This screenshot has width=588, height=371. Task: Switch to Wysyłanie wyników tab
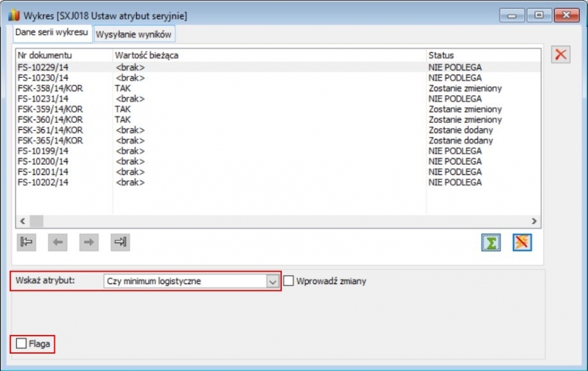[134, 35]
